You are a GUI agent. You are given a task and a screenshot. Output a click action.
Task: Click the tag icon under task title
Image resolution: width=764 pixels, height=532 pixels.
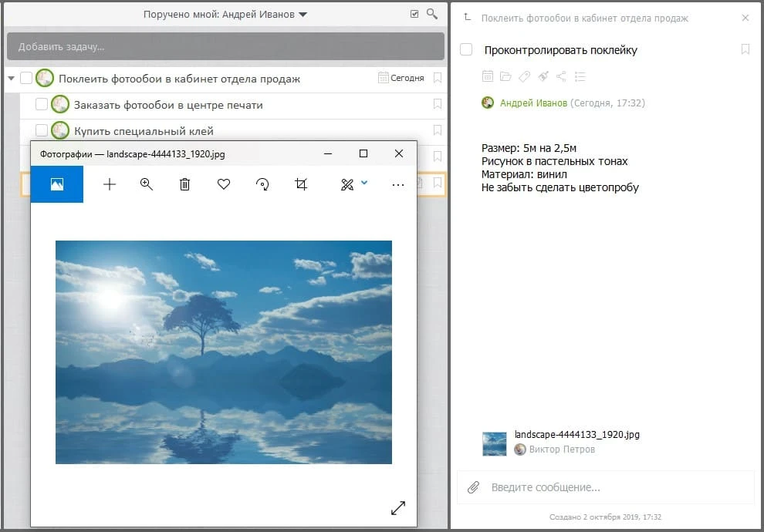point(524,76)
